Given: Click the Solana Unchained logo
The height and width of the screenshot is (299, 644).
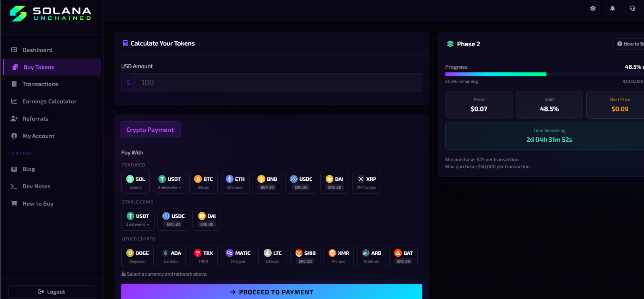Looking at the screenshot, I should click(51, 13).
